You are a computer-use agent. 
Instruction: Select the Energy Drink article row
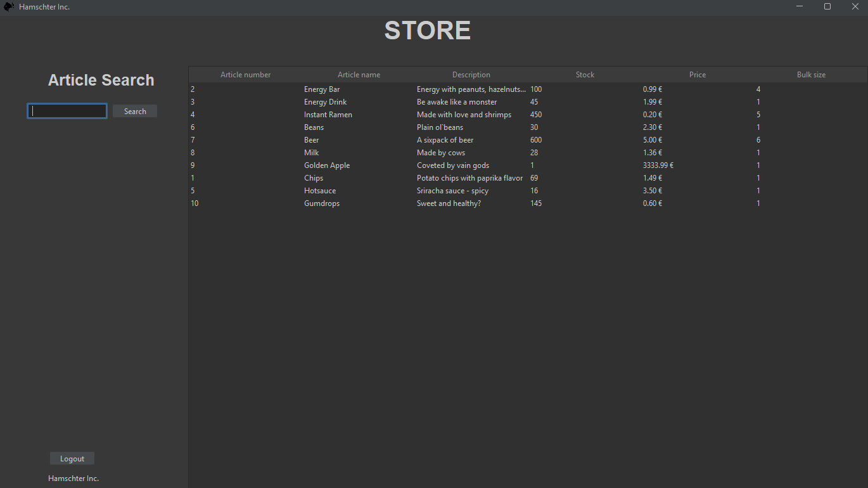(325, 102)
